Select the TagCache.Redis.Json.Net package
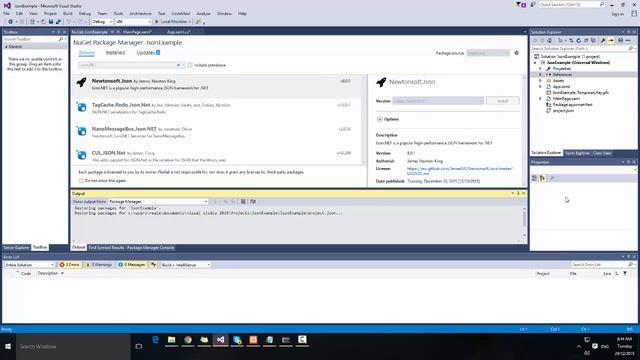The height and width of the screenshot is (360, 640). click(x=216, y=108)
